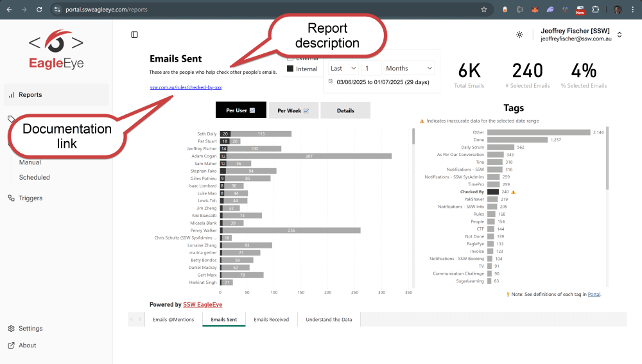Open the browser extensions puzzle icon
Viewport: 642px width, 364px height.
pos(595,10)
